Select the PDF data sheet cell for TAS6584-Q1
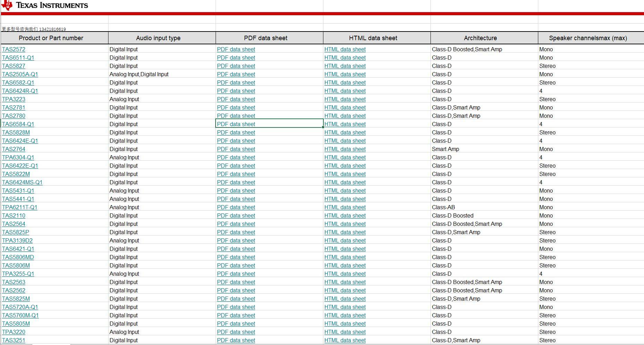 269,124
